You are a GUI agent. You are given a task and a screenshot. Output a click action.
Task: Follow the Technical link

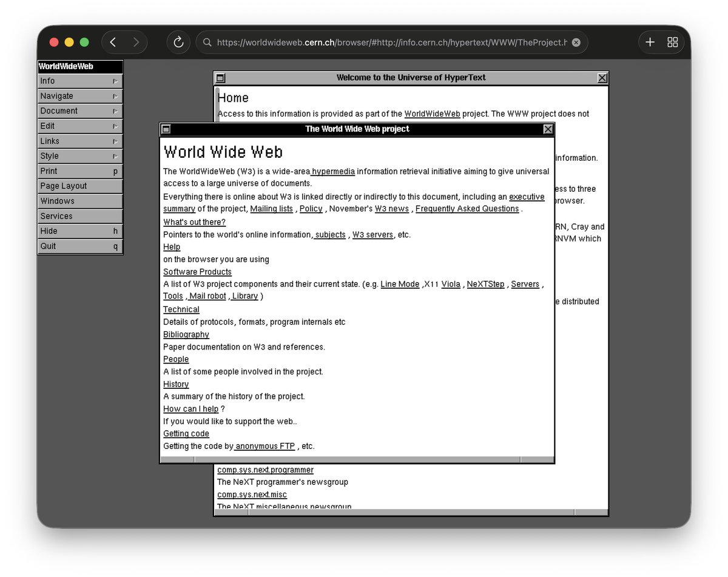(181, 309)
